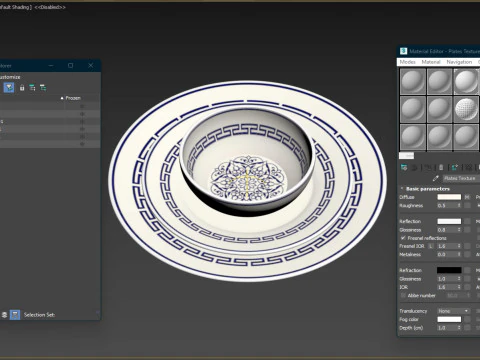Click the Reset Map/Material trash icon
This screenshot has width=480, height=360.
pos(441,168)
